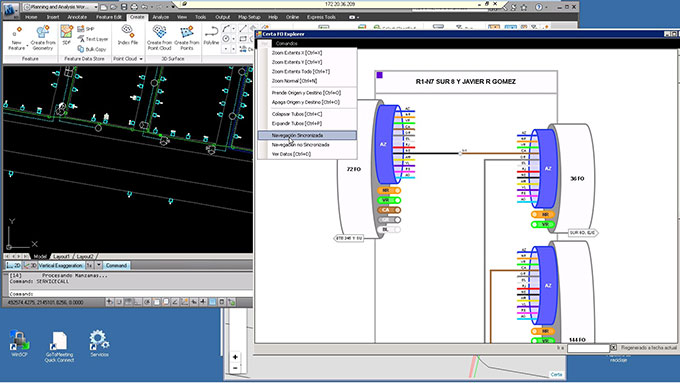Switch to the Analyze ribbon tab
Viewport: 680px width, 383px height.
(x=160, y=17)
